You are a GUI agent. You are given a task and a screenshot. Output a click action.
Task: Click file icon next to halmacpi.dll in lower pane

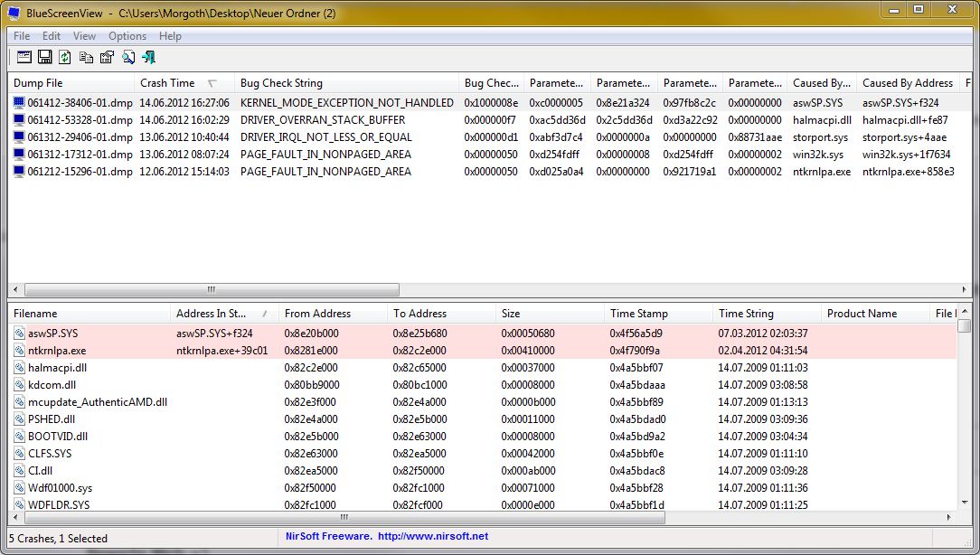19,368
